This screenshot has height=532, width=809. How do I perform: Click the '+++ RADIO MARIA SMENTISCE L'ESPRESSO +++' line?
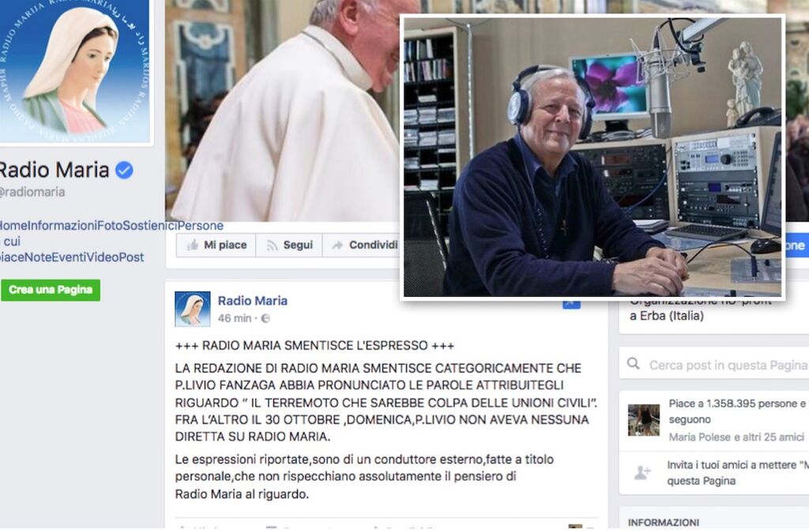click(314, 346)
